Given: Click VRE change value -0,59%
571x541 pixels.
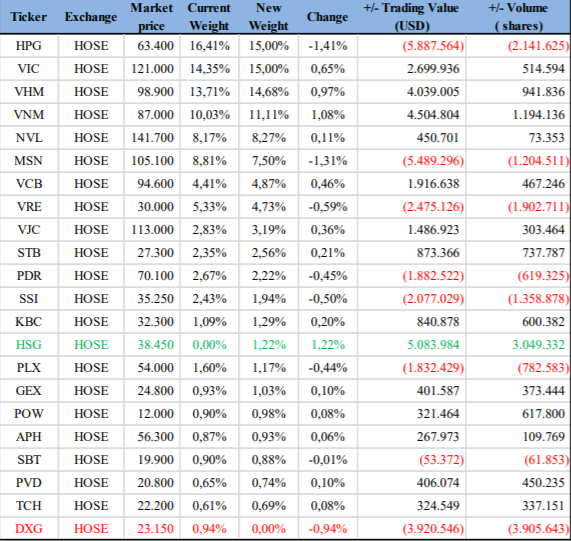Looking at the screenshot, I should (328, 207).
